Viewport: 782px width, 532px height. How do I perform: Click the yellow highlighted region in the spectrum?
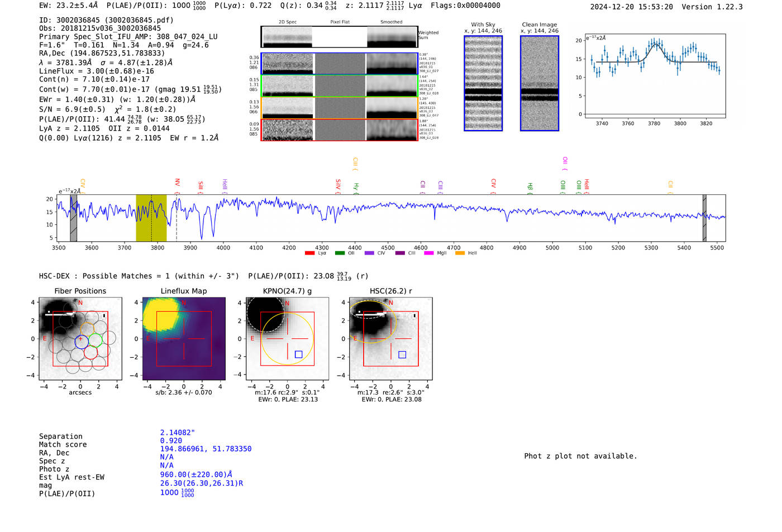151,218
